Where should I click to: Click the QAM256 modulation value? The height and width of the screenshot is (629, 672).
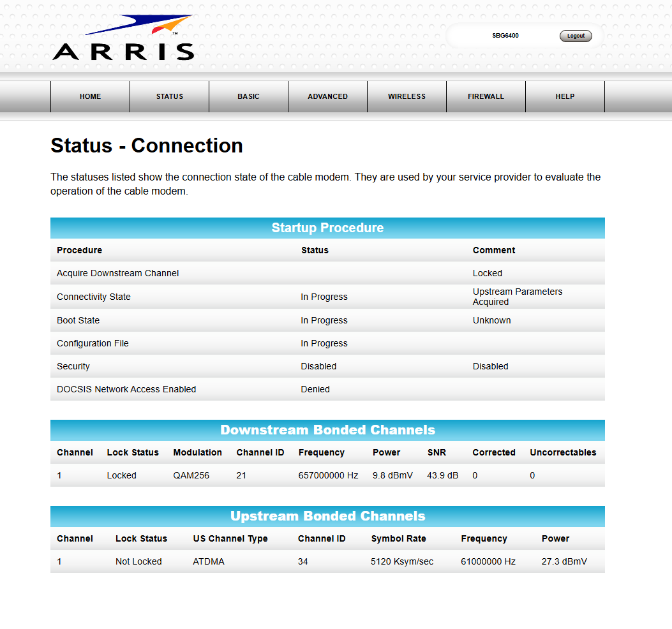191,476
